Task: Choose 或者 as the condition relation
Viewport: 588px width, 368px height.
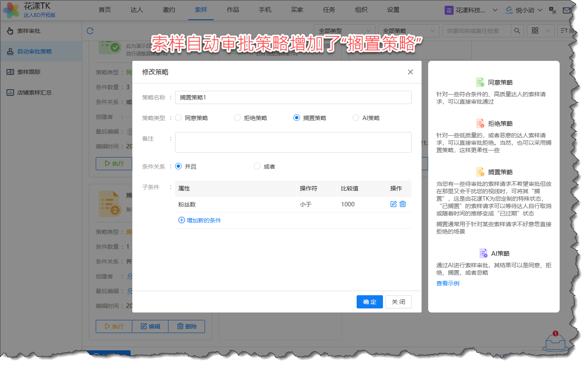Action: pyautogui.click(x=257, y=167)
